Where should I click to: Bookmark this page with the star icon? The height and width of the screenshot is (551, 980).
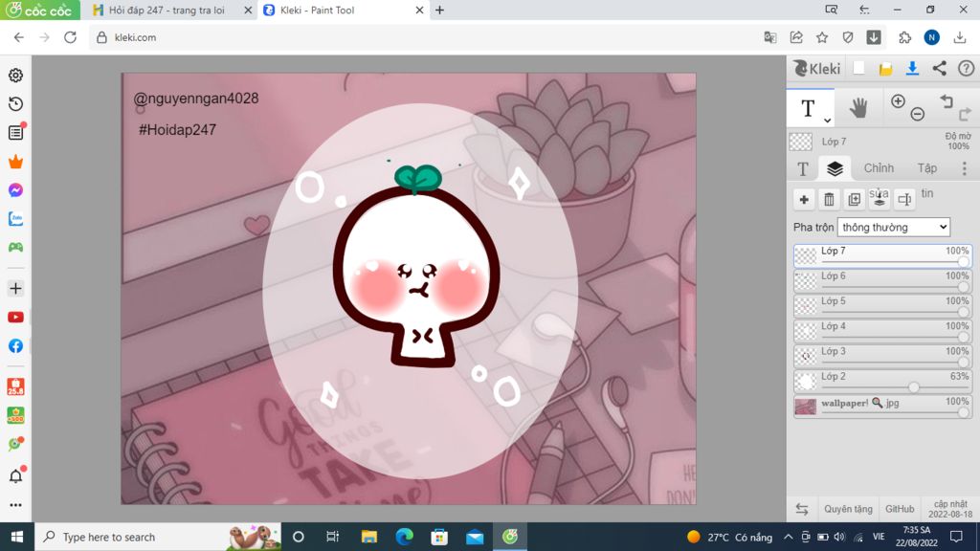click(x=822, y=37)
